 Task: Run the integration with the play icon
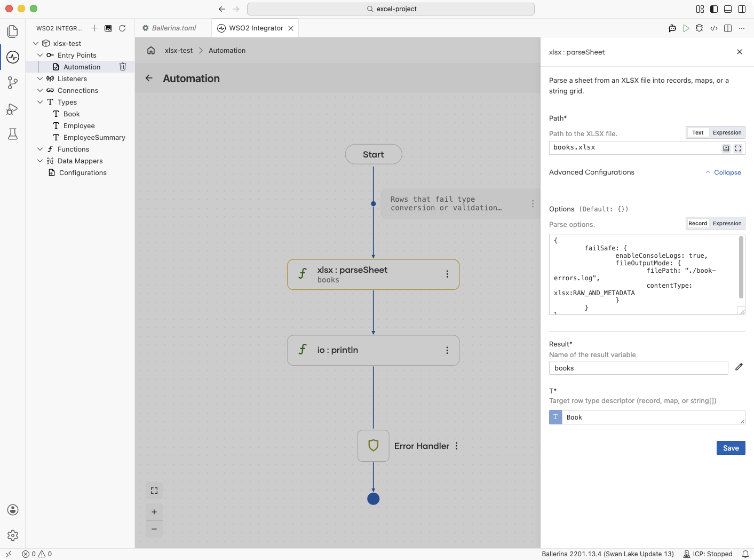point(686,28)
